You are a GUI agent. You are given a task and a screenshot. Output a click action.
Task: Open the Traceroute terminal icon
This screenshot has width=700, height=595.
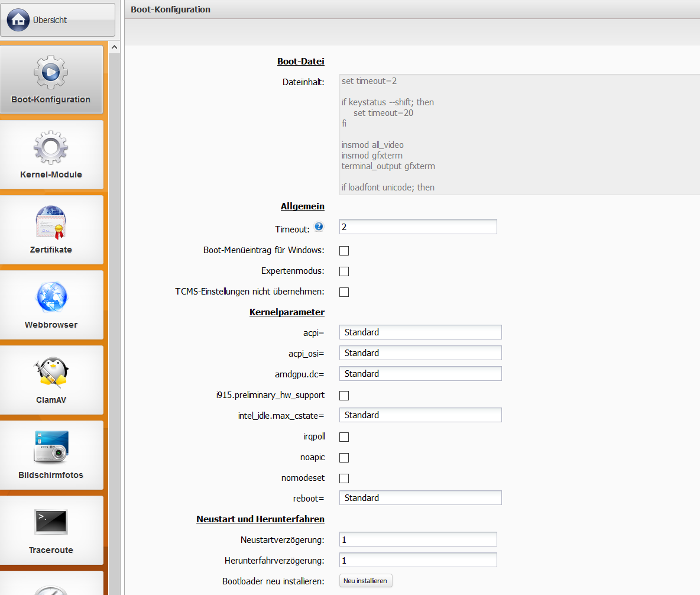pos(51,522)
